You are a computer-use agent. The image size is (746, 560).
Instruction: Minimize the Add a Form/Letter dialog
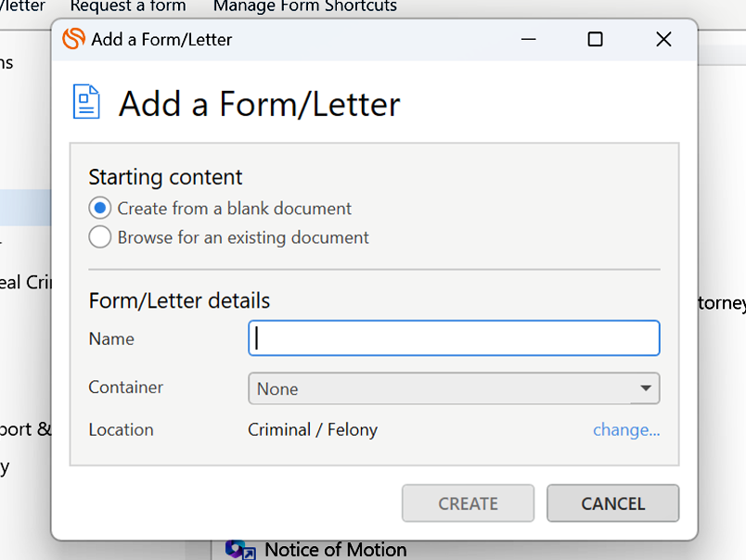pyautogui.click(x=528, y=39)
